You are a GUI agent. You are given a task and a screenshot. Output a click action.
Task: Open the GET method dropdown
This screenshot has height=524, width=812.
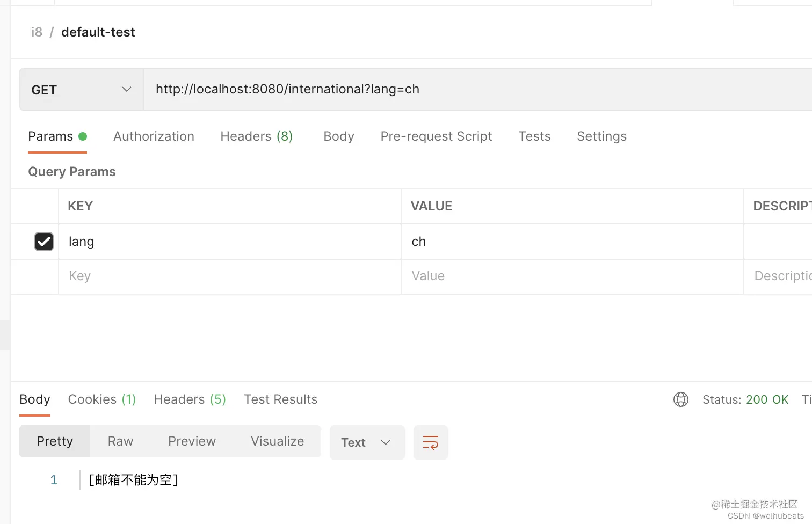point(82,90)
